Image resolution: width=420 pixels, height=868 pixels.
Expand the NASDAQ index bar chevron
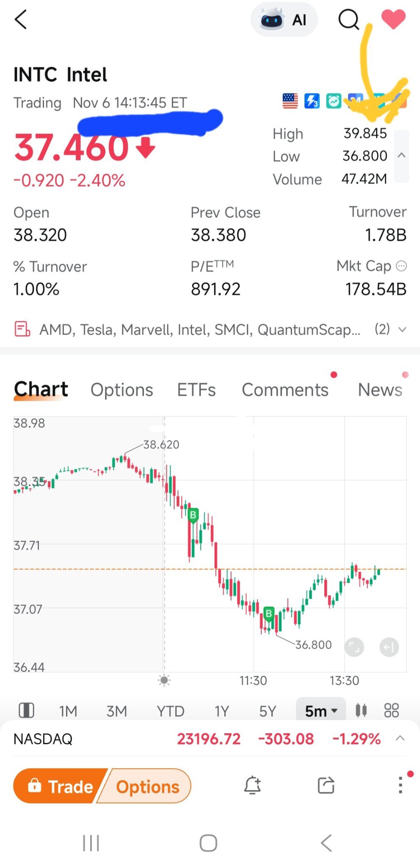tap(400, 738)
